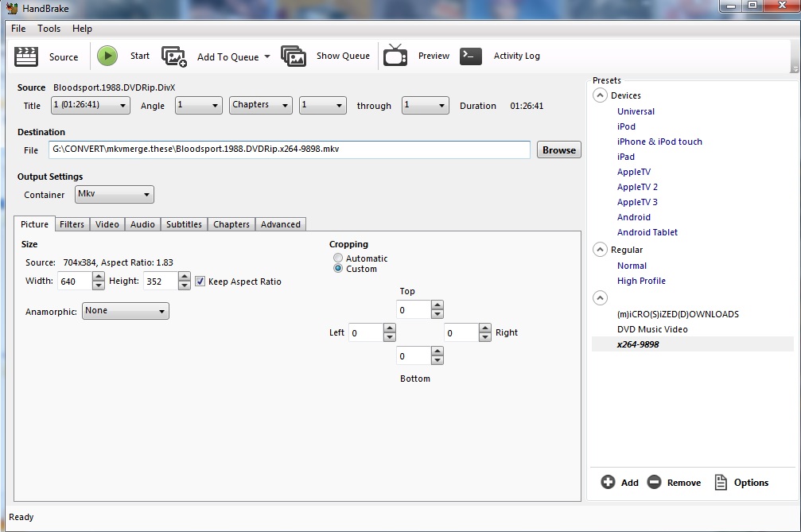Click the destination File path field
The image size is (801, 532).
click(x=290, y=150)
